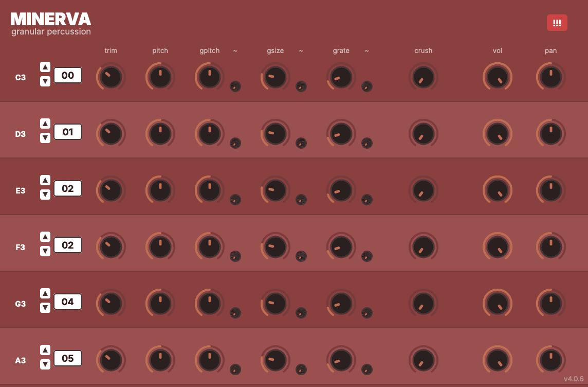Image resolution: width=588 pixels, height=387 pixels.
Task: Click the D3 pan knob
Action: 551,134
